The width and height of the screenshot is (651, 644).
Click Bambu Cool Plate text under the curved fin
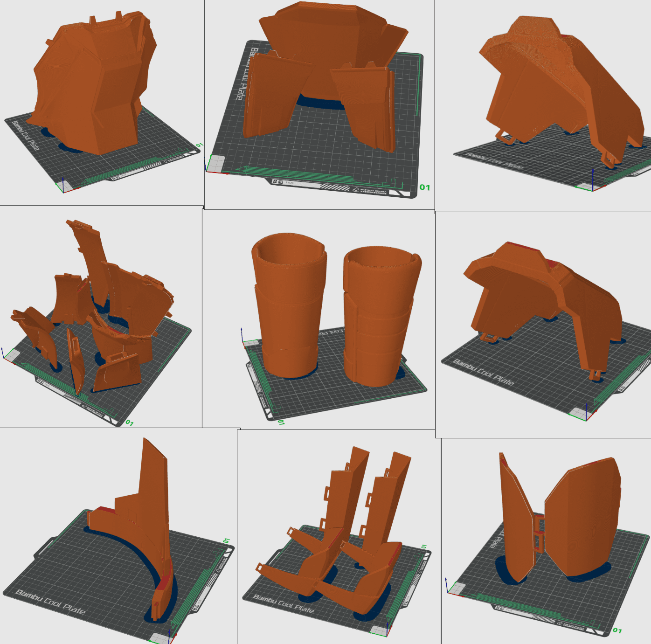pyautogui.click(x=50, y=602)
